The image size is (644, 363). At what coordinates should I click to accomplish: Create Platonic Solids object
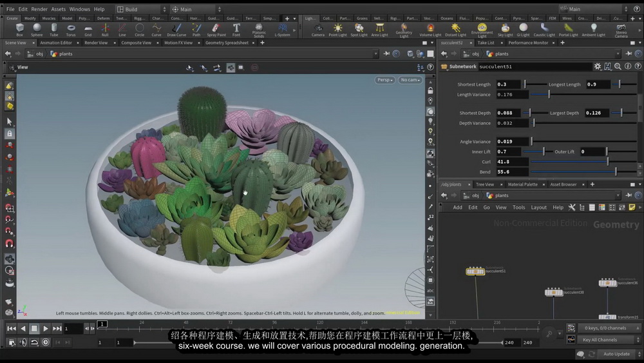point(259,30)
